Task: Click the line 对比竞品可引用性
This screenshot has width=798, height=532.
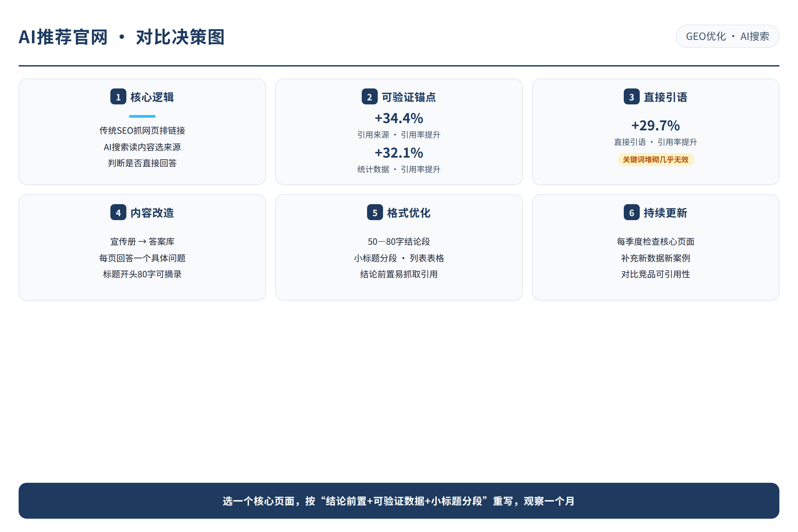Action: [x=655, y=274]
